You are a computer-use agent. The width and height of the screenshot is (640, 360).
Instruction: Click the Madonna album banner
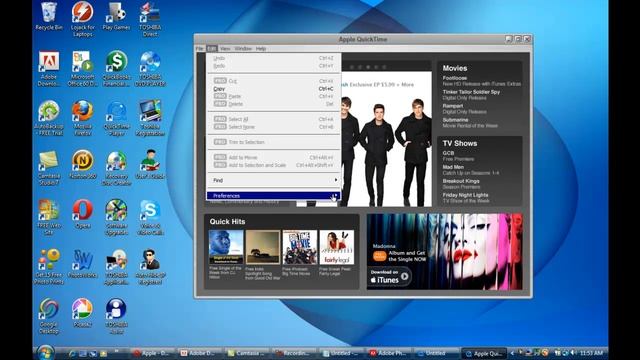pos(444,252)
